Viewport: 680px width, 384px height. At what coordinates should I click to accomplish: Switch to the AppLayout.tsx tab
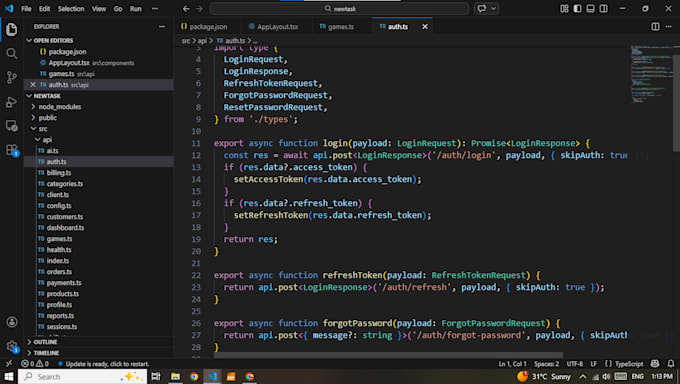tap(278, 26)
